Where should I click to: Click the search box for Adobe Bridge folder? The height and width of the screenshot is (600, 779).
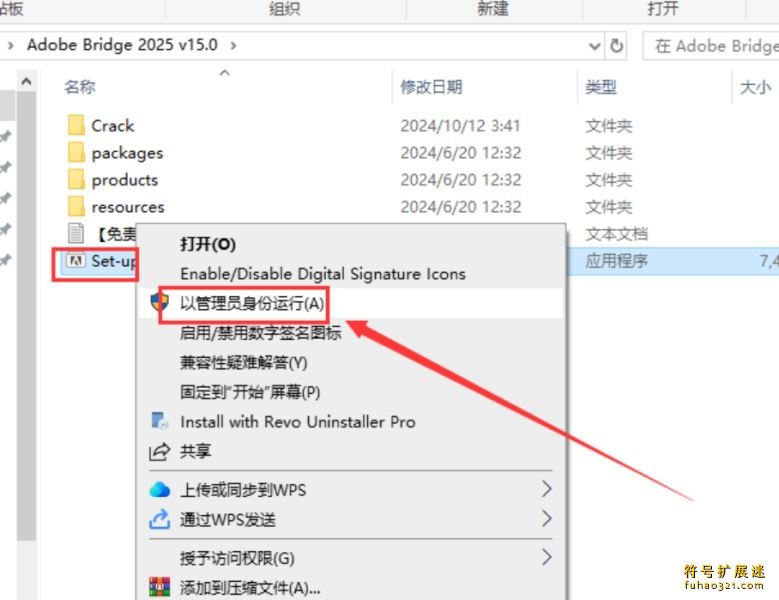[x=711, y=46]
